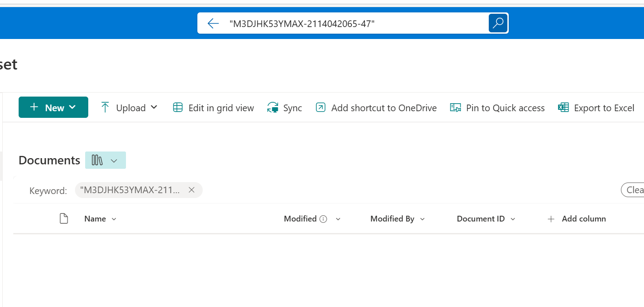Screen dimensions: 644x307
Task: Select the Add shortcut to OneDrive icon
Action: tap(320, 107)
